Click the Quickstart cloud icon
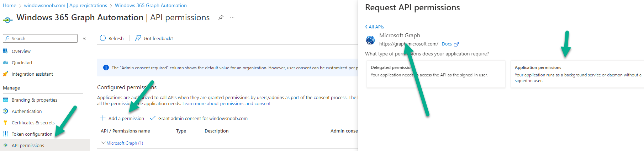This screenshot has height=151, width=644. tap(5, 63)
